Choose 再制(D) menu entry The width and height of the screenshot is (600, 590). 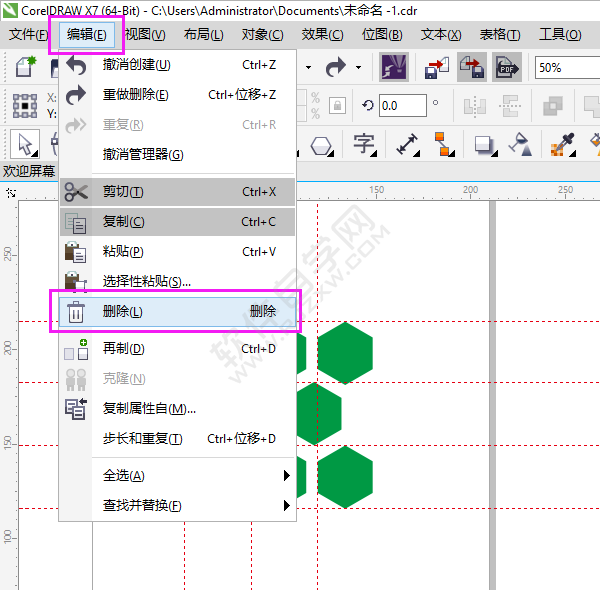[177, 349]
